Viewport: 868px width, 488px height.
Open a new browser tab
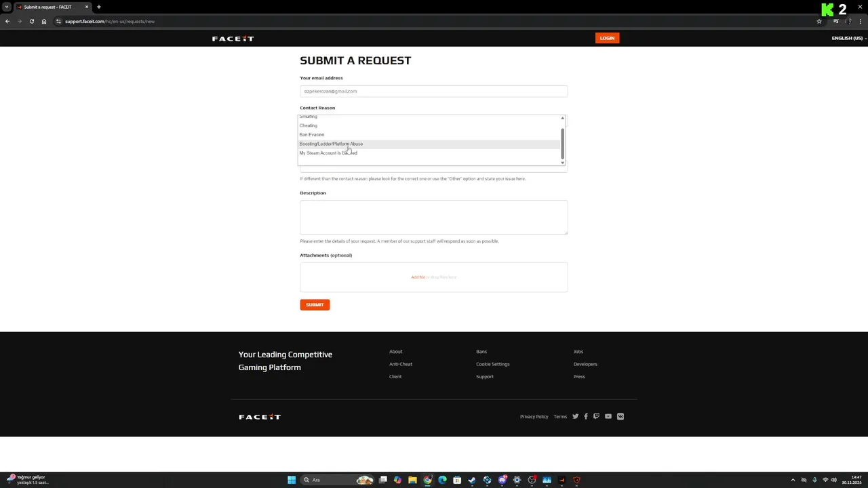tap(98, 7)
